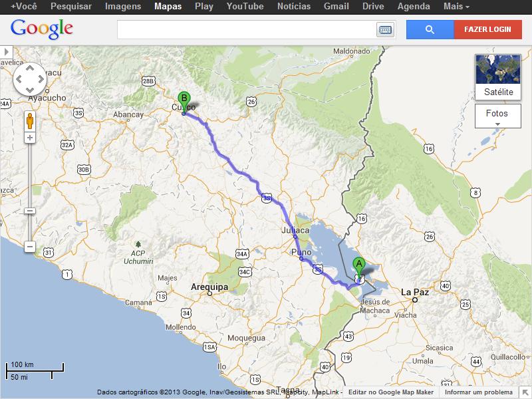This screenshot has height=399, width=532.
Task: Click the Moquegua city label
Action: click(246, 338)
